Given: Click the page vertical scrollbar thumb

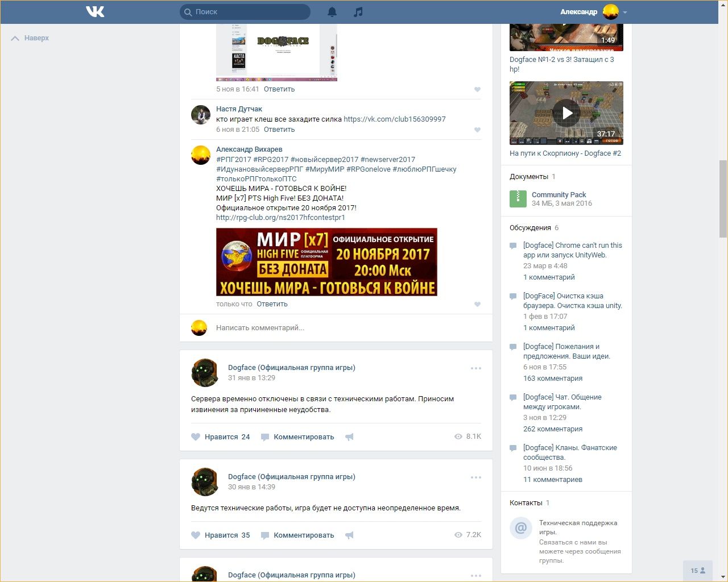Looking at the screenshot, I should (723, 199).
